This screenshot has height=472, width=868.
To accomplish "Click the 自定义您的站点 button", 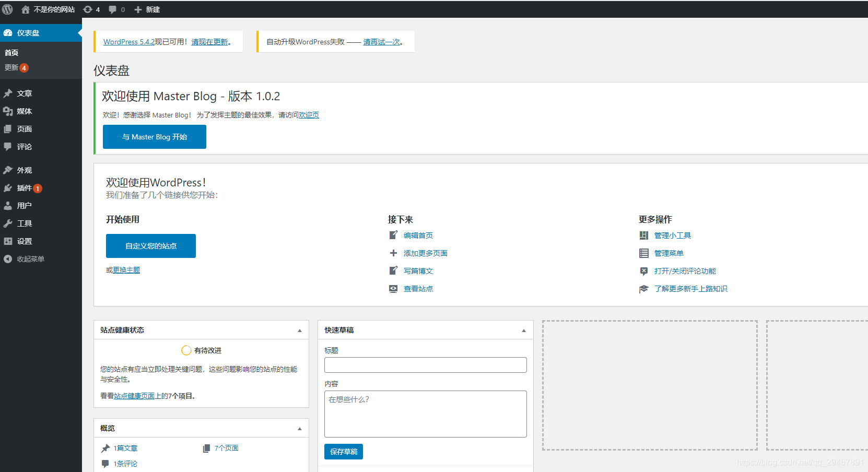I will point(151,246).
